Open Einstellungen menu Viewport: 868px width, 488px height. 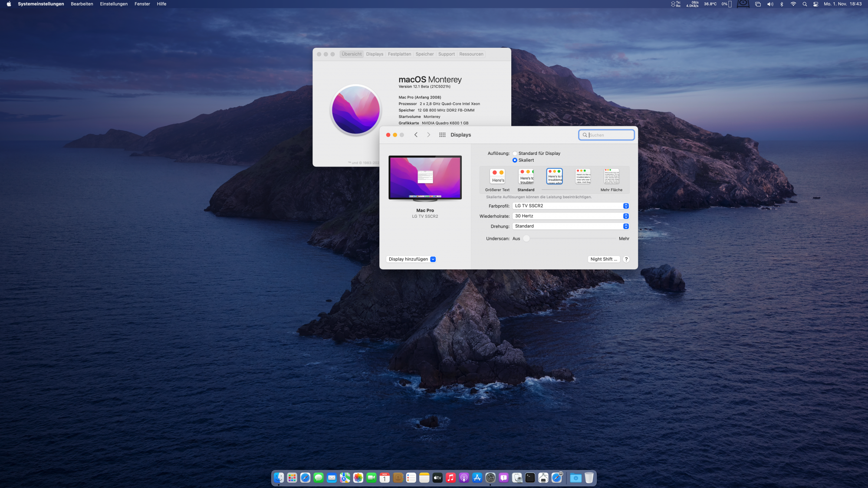[x=114, y=4]
